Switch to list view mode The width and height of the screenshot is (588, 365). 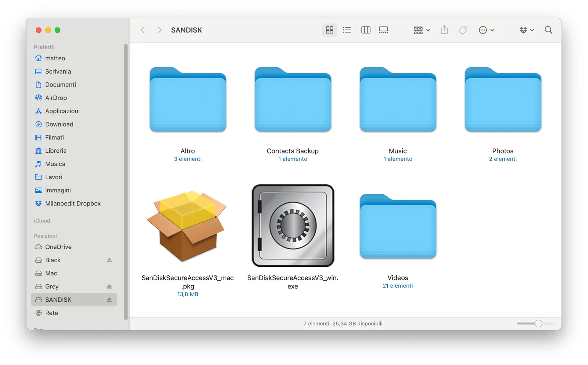click(347, 30)
